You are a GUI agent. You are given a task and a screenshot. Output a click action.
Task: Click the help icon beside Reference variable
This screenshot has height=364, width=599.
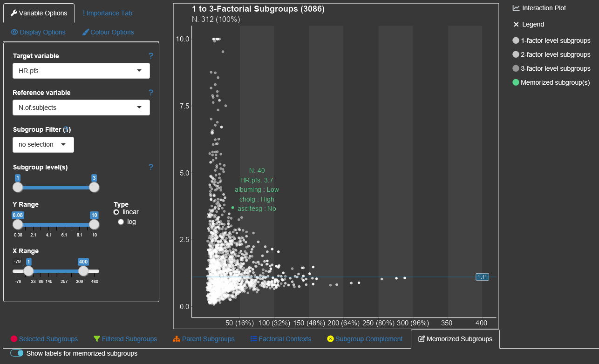click(x=150, y=93)
